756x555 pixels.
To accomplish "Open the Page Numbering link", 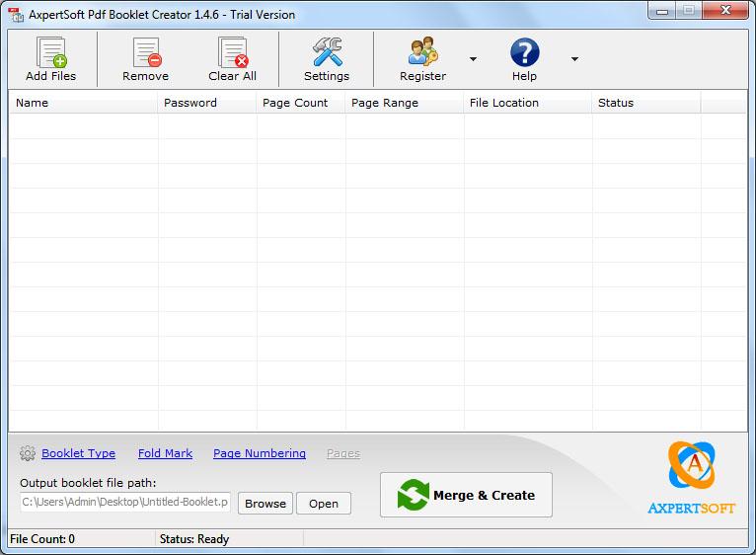I will [260, 453].
